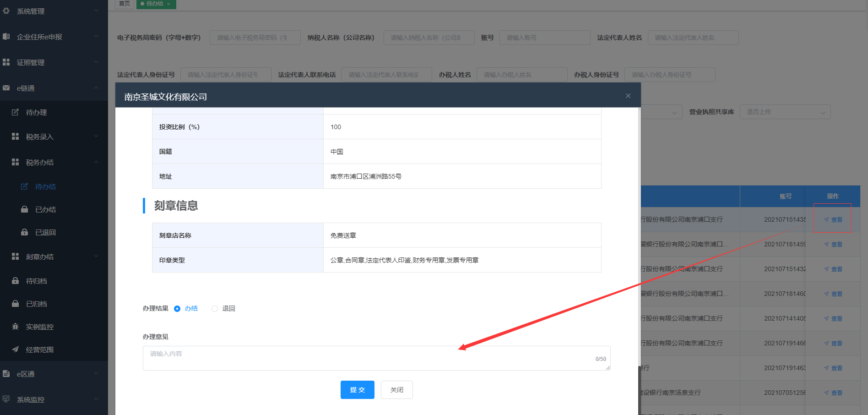Click the address 南京市浦口区浦洲路55号
The image size is (868, 415).
point(366,176)
